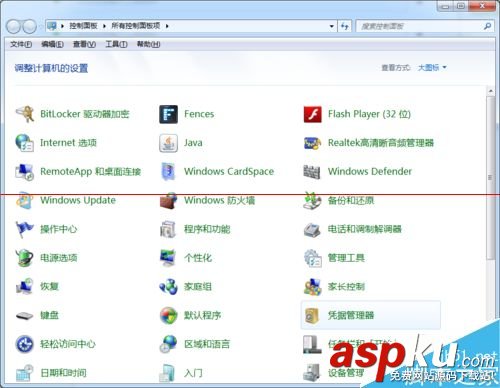The width and height of the screenshot is (500, 388).
Task: Open the Realtek audio manager icon
Action: (313, 143)
